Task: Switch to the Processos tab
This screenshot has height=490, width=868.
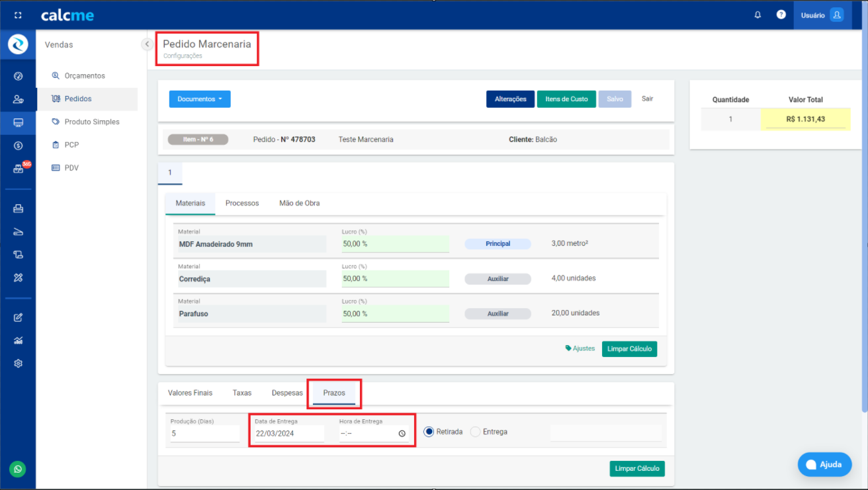Action: (x=242, y=203)
